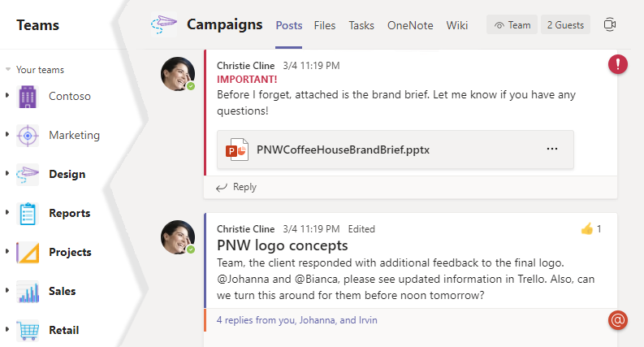Screen dimensions: 644x347
Task: Switch to the Files tab
Action: click(324, 25)
